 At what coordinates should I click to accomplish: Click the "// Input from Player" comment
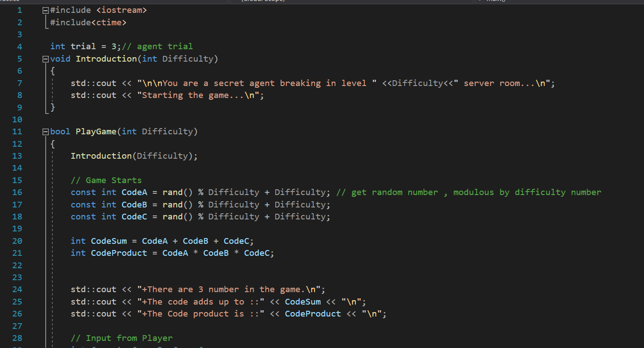pyautogui.click(x=122, y=338)
